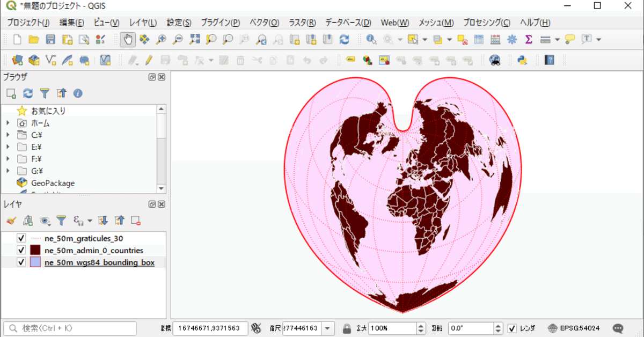Open the Data Source Manager icon
Image resolution: width=644 pixels, height=337 pixels.
pyautogui.click(x=17, y=60)
